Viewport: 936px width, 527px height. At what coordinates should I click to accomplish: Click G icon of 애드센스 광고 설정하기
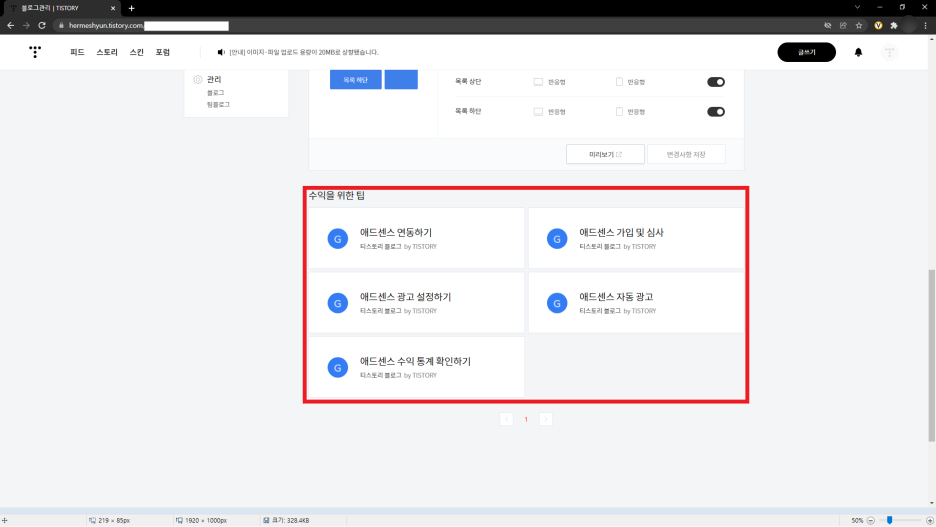click(x=338, y=303)
